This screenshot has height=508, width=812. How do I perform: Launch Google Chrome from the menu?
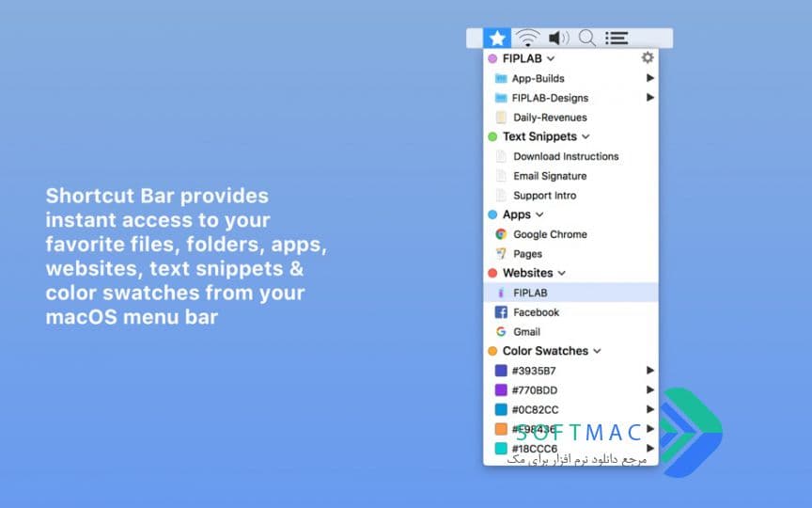pos(571,234)
